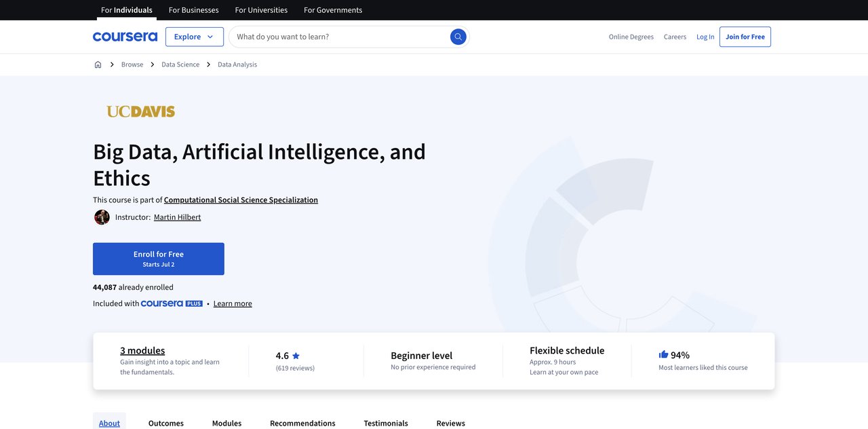Viewport: 868px width, 429px height.
Task: Open the Martin Hilbert instructor link
Action: tap(177, 217)
